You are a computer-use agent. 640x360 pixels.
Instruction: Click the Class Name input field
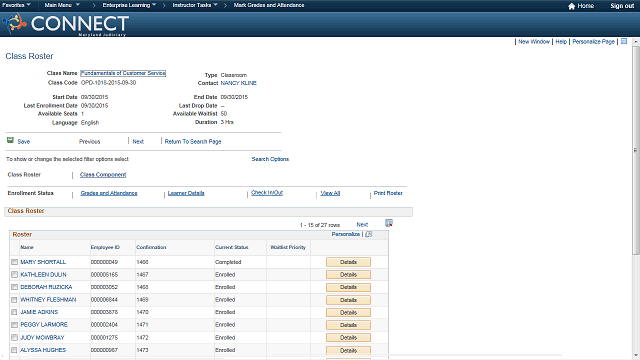pos(123,73)
